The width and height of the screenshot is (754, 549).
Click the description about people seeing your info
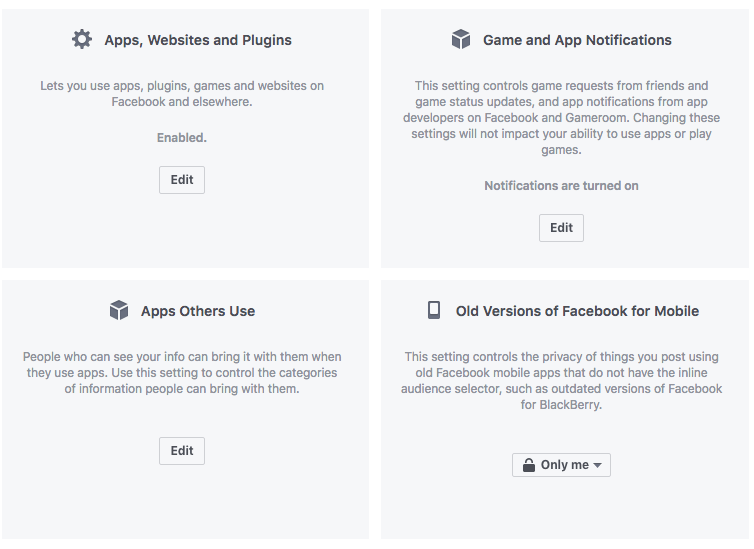click(x=182, y=373)
